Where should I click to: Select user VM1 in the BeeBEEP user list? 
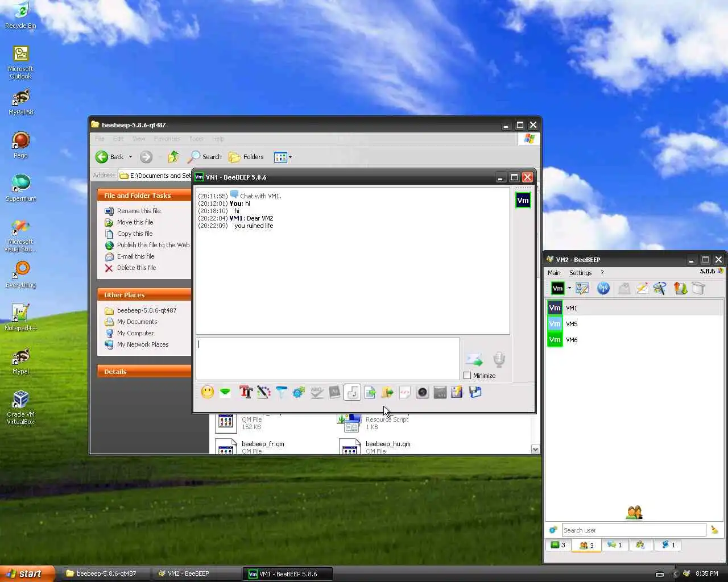634,308
